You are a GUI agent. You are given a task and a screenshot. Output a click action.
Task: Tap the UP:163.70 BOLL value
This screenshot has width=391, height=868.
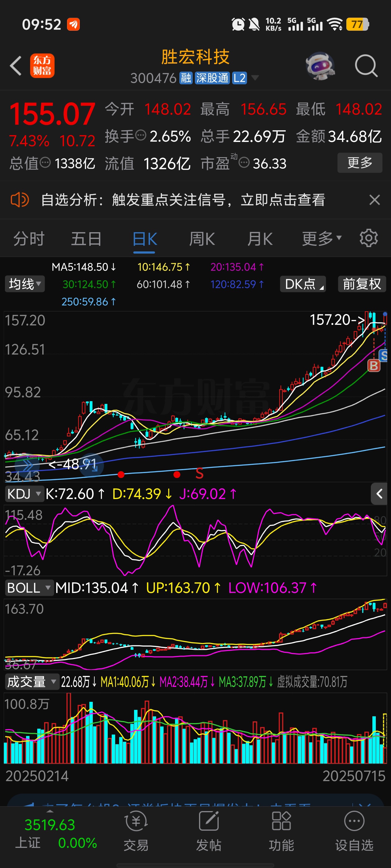click(183, 588)
